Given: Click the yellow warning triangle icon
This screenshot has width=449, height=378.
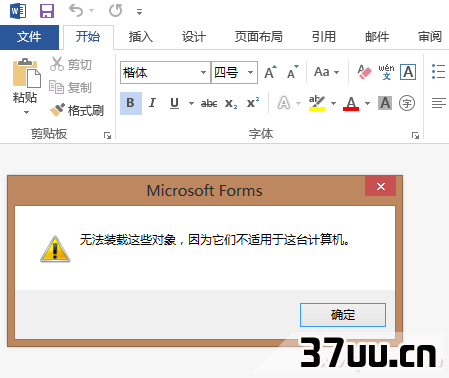Looking at the screenshot, I should [x=55, y=249].
